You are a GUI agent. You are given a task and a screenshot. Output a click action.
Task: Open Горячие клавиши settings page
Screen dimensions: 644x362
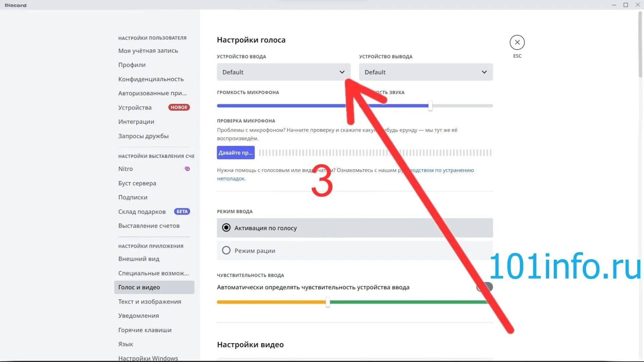pyautogui.click(x=145, y=330)
